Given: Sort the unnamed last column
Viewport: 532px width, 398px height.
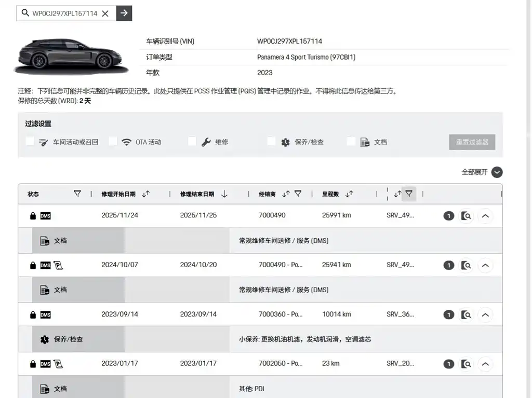Looking at the screenshot, I should pyautogui.click(x=397, y=194).
